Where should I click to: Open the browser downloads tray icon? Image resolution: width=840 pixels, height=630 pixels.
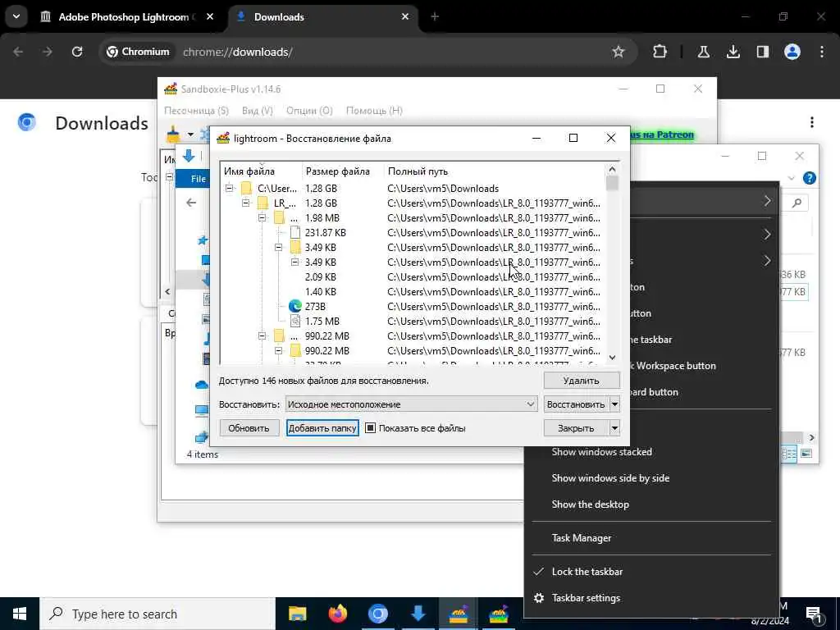[x=733, y=52]
